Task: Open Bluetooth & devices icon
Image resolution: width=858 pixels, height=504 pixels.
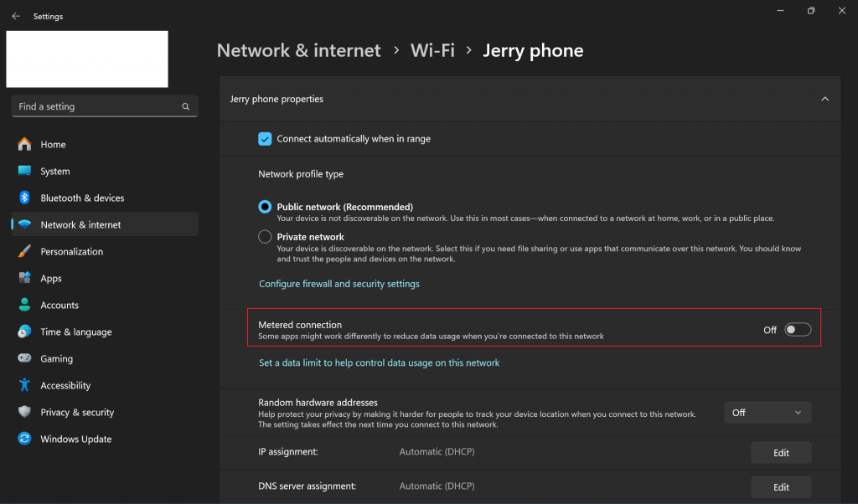Action: (x=24, y=198)
